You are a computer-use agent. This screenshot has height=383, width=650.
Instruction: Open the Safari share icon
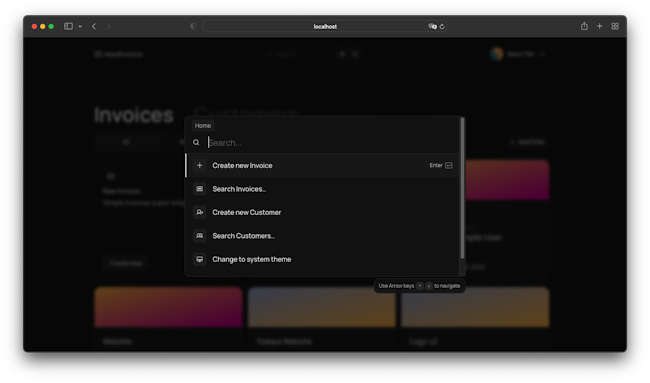click(584, 26)
